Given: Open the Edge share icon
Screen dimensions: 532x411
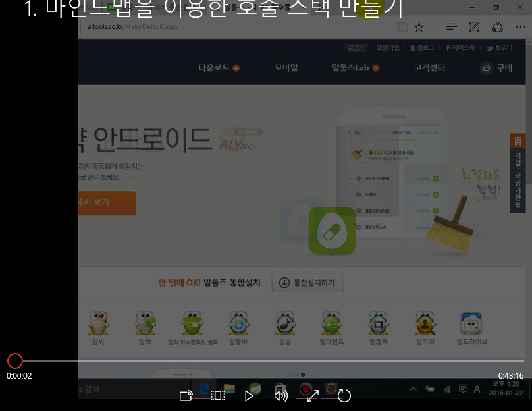Looking at the screenshot, I should pos(497,27).
